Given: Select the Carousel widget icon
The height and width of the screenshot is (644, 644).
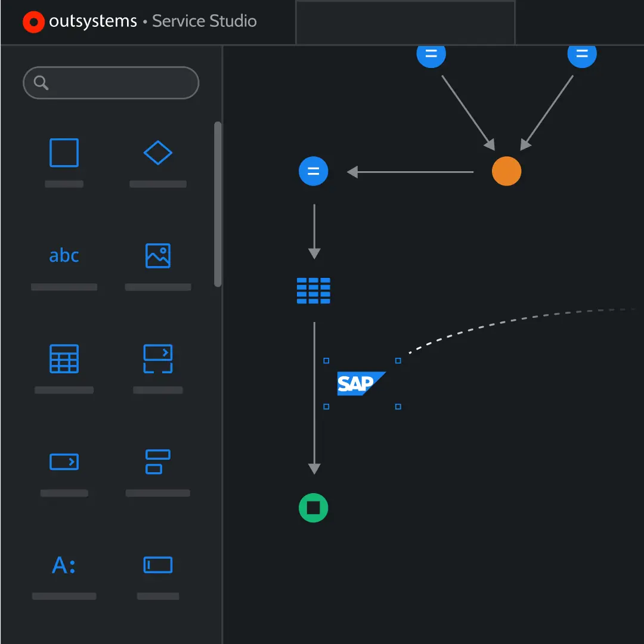Looking at the screenshot, I should pyautogui.click(x=157, y=358).
